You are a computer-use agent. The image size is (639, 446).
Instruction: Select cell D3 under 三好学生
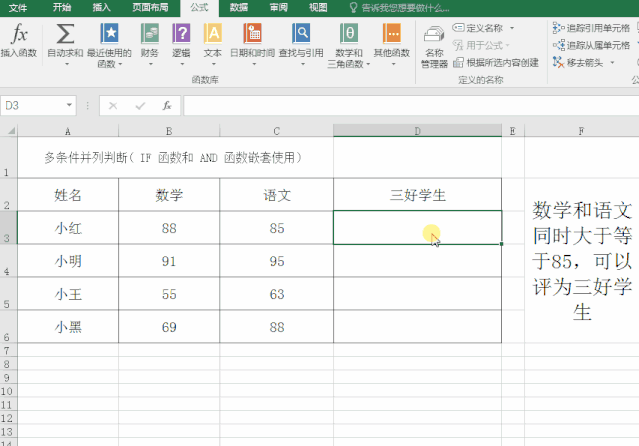pos(417,227)
